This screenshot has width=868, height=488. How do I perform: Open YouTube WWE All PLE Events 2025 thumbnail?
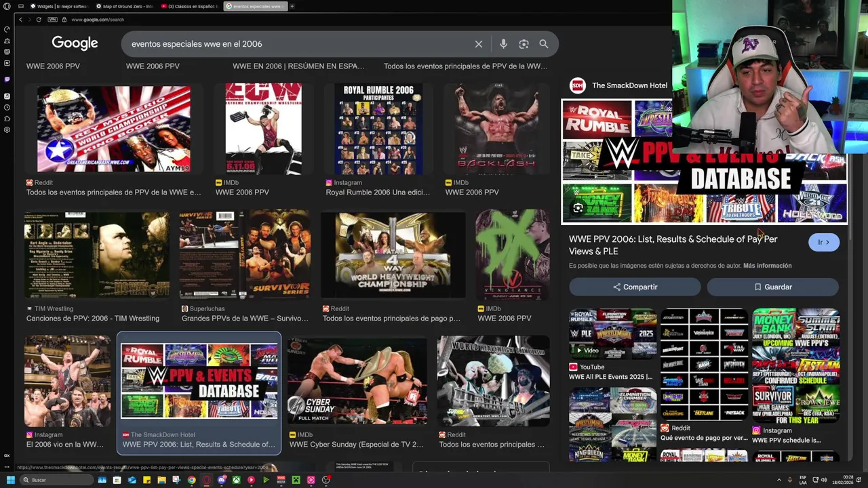(x=612, y=334)
